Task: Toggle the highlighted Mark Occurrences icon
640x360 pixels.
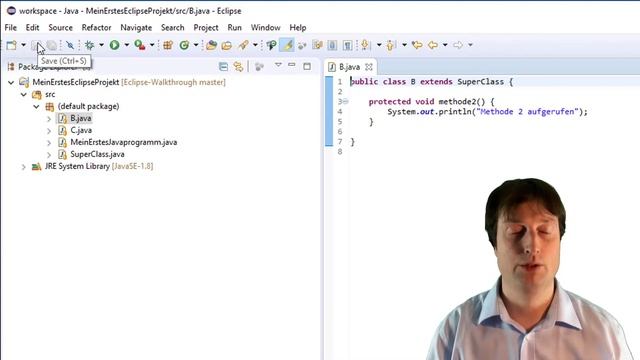Action: (x=287, y=45)
